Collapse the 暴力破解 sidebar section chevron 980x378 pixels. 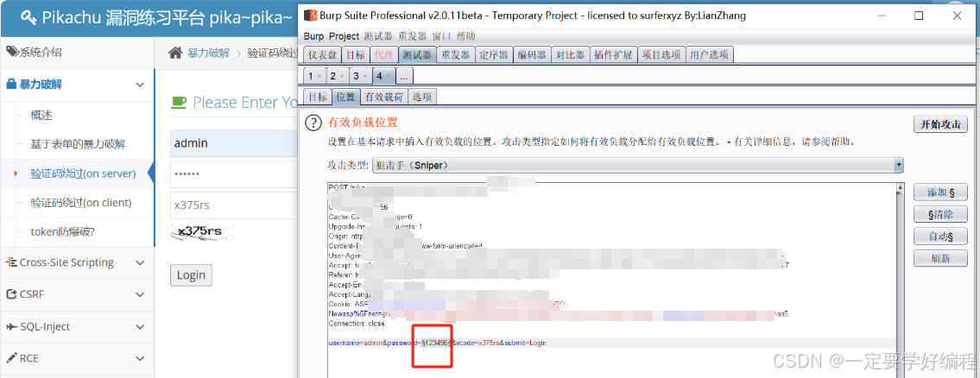tap(140, 85)
